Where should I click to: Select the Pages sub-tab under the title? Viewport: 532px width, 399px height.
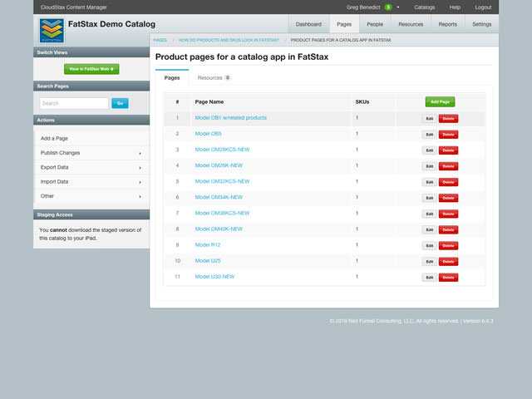point(172,77)
